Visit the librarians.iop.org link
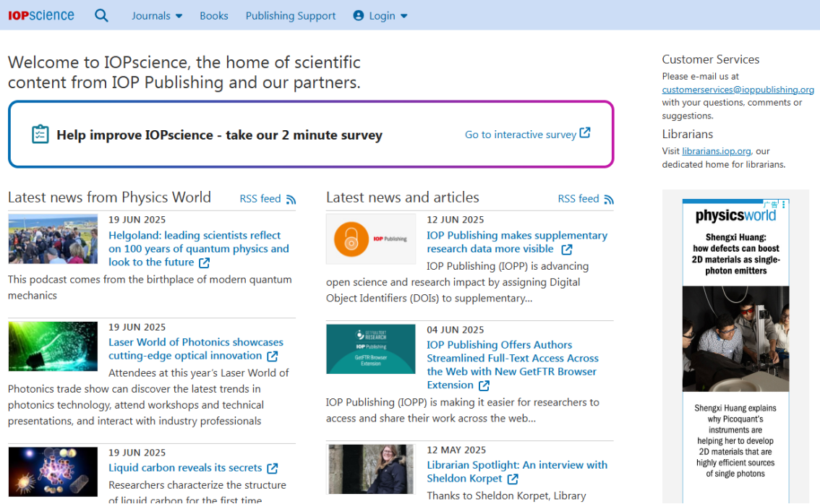This screenshot has height=504, width=820. click(717, 151)
